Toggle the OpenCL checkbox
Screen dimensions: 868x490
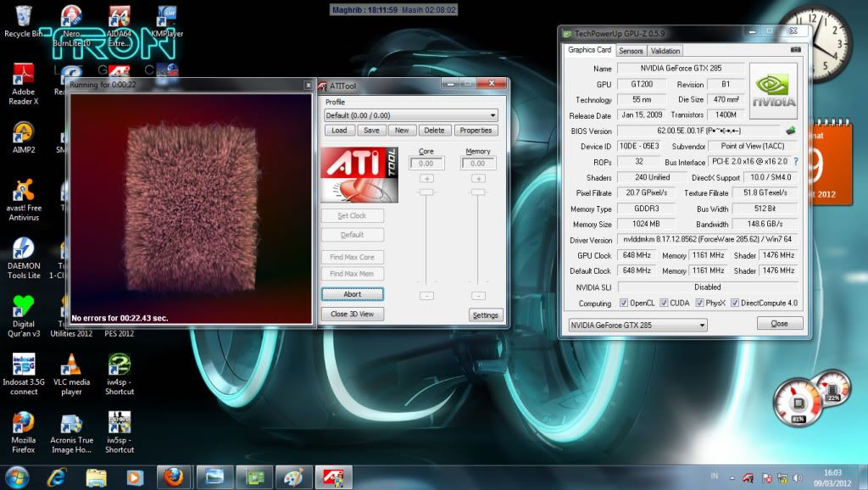coord(624,303)
